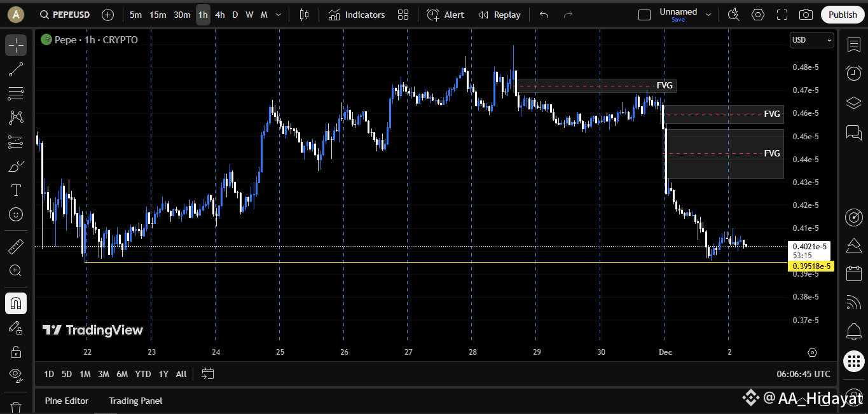Toggle magnet mode
This screenshot has width=868, height=414.
[16, 303]
